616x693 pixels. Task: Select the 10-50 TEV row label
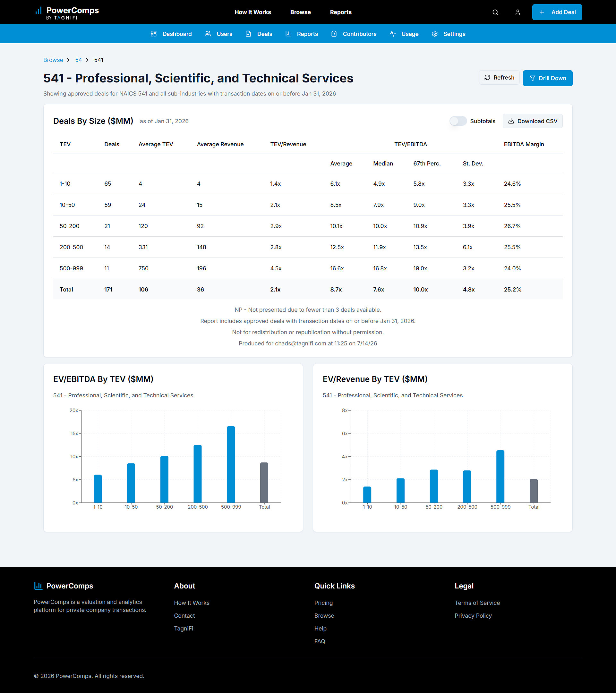67,205
